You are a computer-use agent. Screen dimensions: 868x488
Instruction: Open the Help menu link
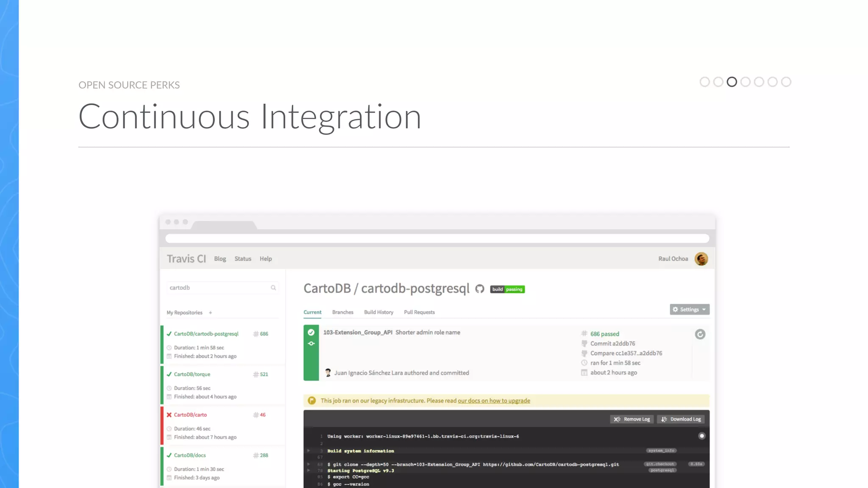(266, 259)
